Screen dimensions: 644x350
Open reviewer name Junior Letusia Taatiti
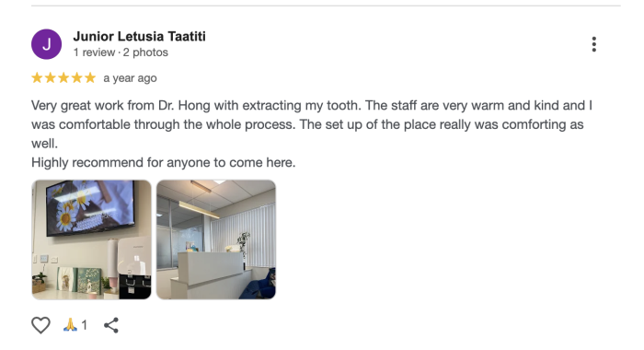(139, 36)
